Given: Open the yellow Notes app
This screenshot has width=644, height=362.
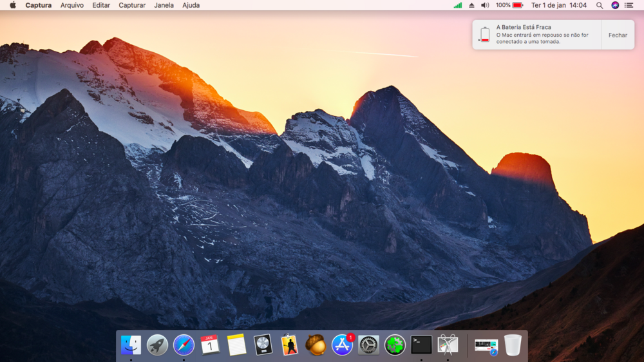Looking at the screenshot, I should [x=236, y=345].
